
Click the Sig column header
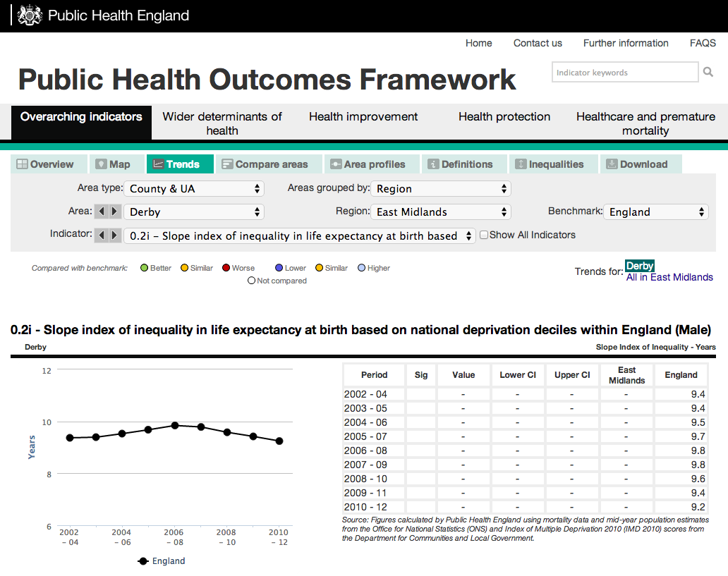pos(420,375)
